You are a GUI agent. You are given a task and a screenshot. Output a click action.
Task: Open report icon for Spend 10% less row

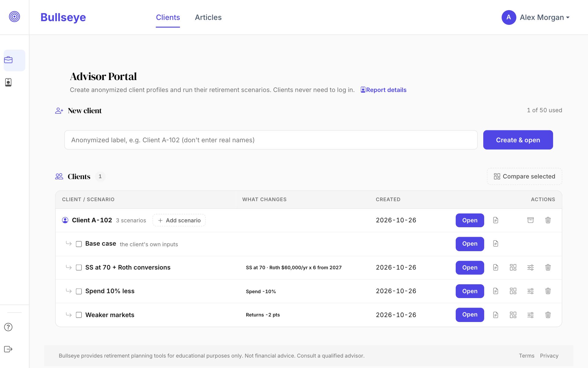[496, 291]
